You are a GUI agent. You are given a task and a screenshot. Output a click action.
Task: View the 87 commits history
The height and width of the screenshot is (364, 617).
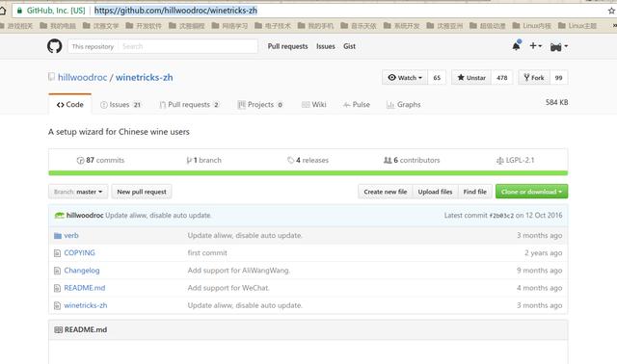[100, 160]
